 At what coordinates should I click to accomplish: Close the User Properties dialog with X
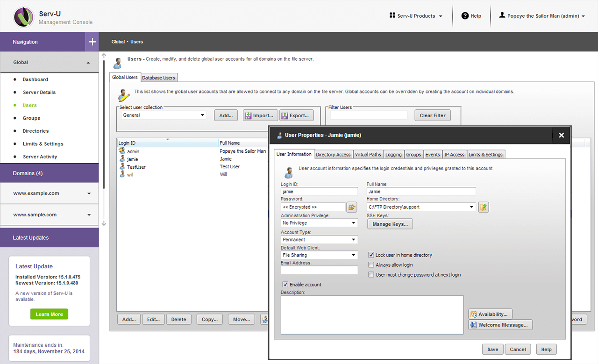[x=562, y=135]
